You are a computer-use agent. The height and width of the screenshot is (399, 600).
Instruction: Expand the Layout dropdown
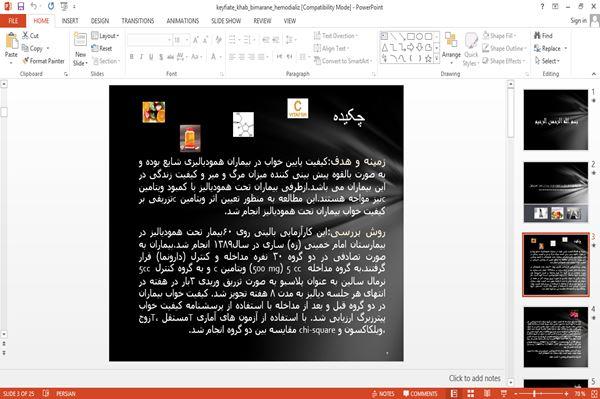pyautogui.click(x=106, y=36)
